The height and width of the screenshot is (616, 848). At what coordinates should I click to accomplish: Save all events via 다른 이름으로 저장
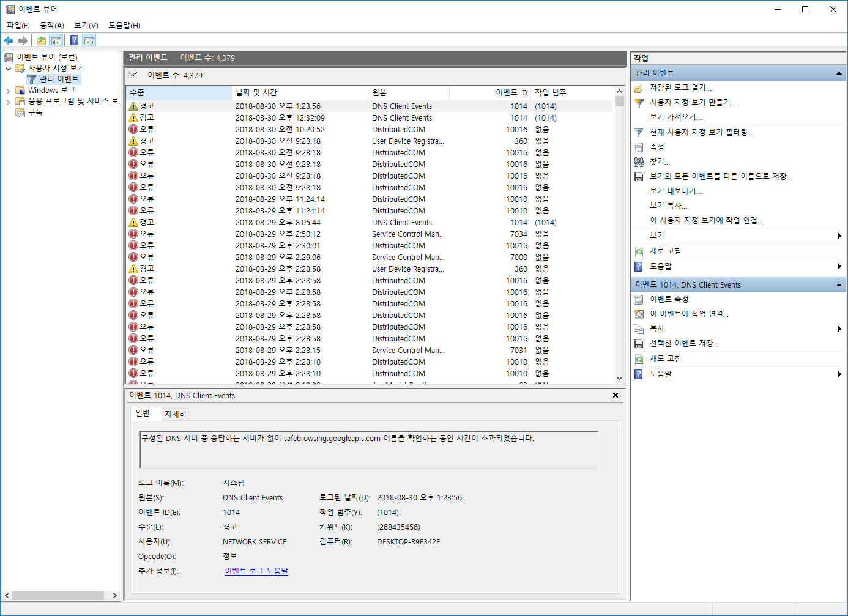point(721,176)
